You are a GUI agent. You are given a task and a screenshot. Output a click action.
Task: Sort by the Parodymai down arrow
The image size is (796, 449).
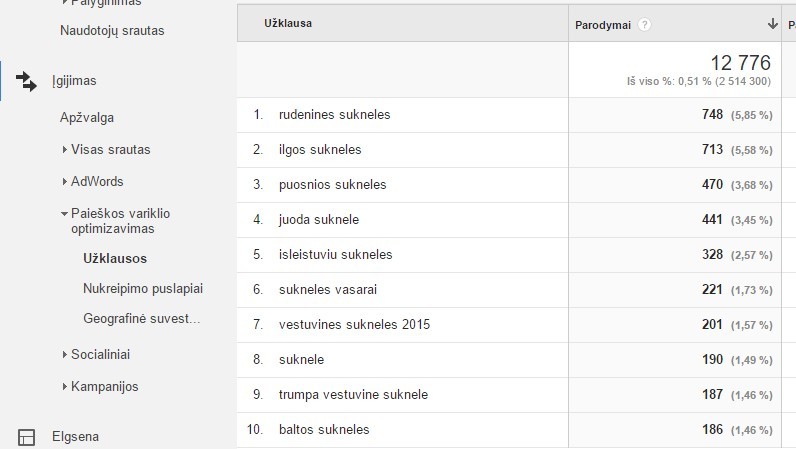coord(772,24)
